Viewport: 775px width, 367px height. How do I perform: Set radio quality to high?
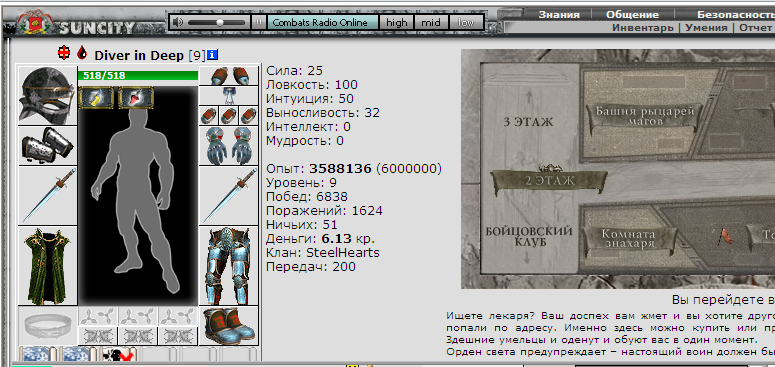397,22
